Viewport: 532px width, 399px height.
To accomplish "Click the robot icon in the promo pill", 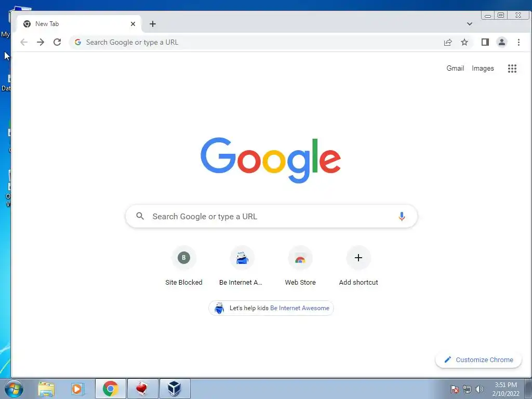I will [219, 308].
